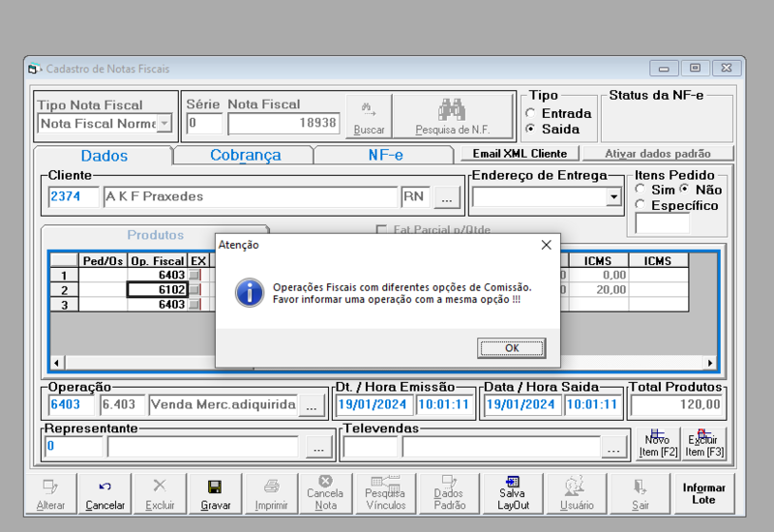The image size is (774, 532).
Task: Click the blue information icon in dialog
Action: click(250, 293)
